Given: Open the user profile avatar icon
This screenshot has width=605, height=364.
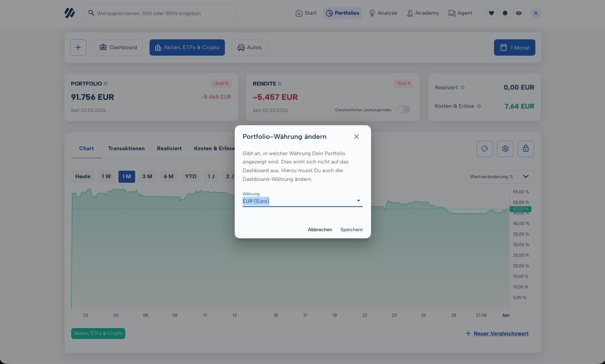Looking at the screenshot, I should 536,13.
